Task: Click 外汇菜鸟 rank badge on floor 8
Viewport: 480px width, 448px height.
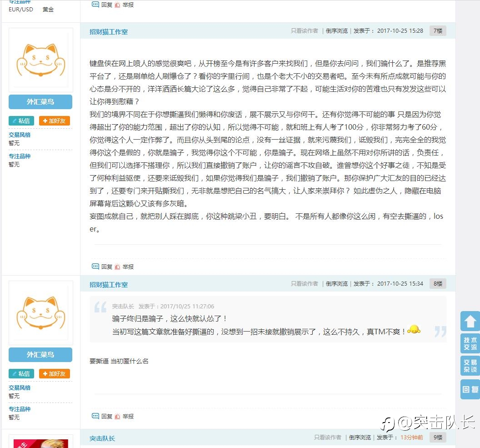Action: [x=40, y=355]
